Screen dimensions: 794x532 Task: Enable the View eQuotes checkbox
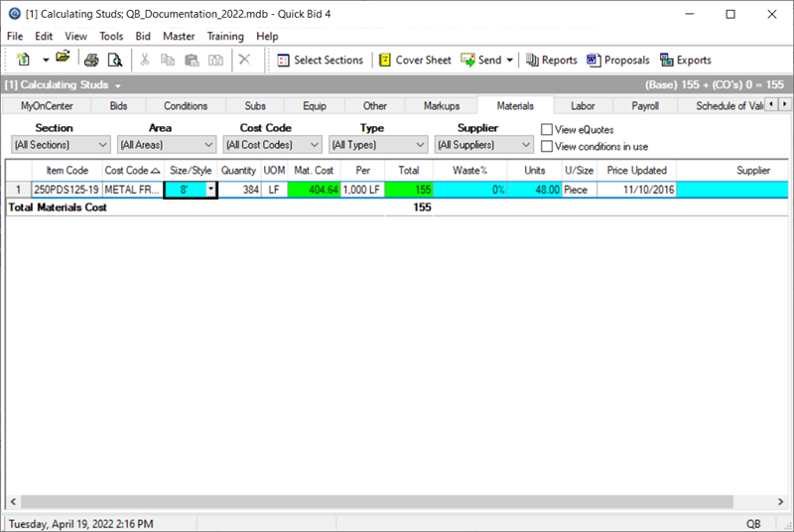[547, 130]
